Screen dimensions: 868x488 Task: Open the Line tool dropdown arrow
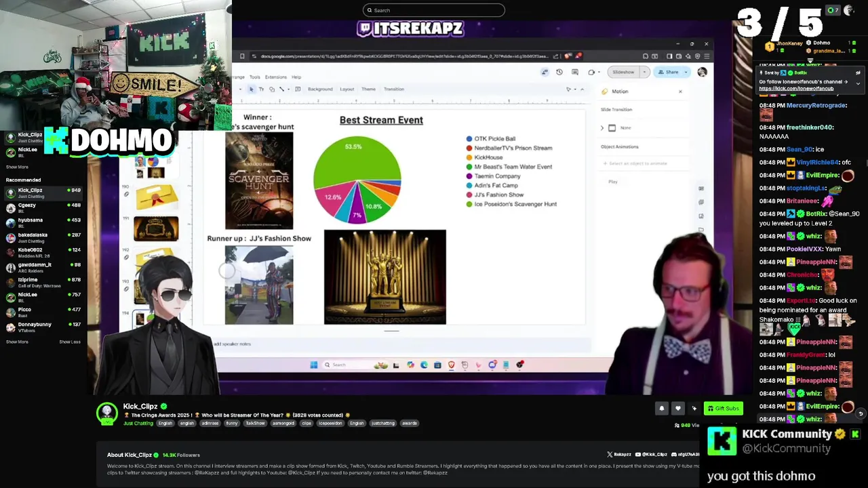click(x=287, y=89)
